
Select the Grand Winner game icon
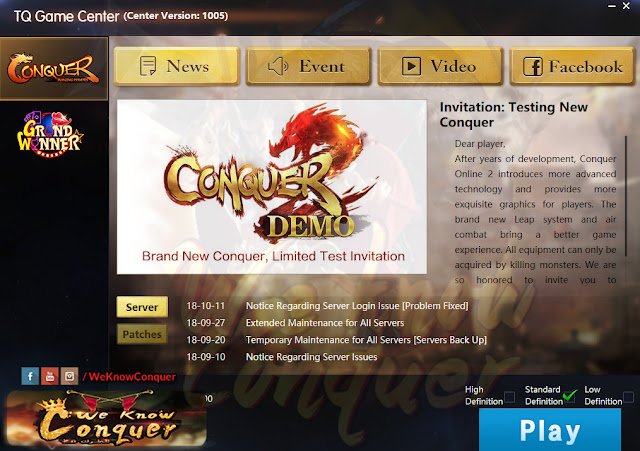tap(50, 134)
